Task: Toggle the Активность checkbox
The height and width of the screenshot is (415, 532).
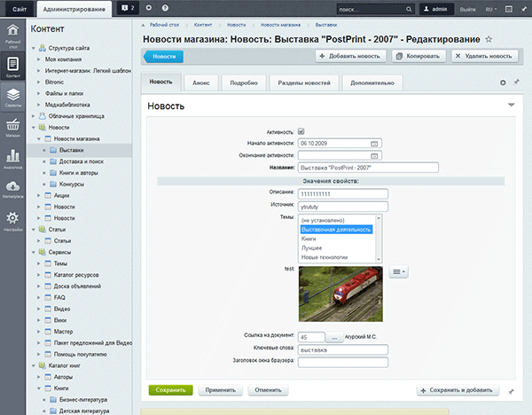Action: [301, 131]
